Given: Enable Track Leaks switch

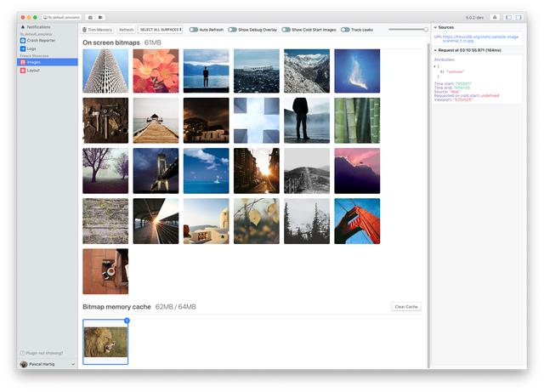Looking at the screenshot, I should [x=345, y=30].
